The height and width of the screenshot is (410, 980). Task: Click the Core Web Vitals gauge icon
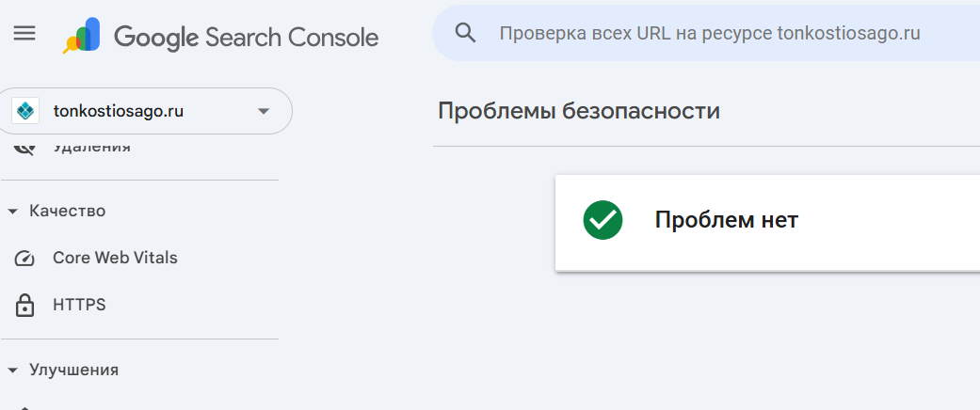point(24,259)
